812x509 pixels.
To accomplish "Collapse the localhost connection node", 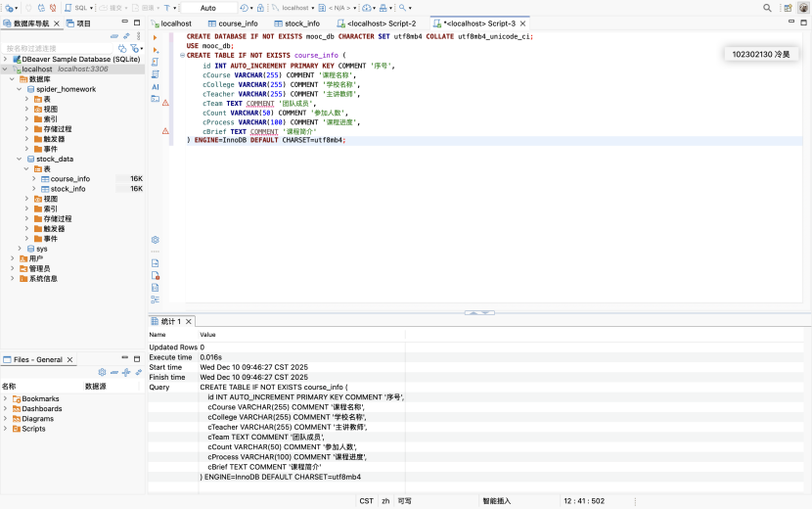I will click(5, 69).
